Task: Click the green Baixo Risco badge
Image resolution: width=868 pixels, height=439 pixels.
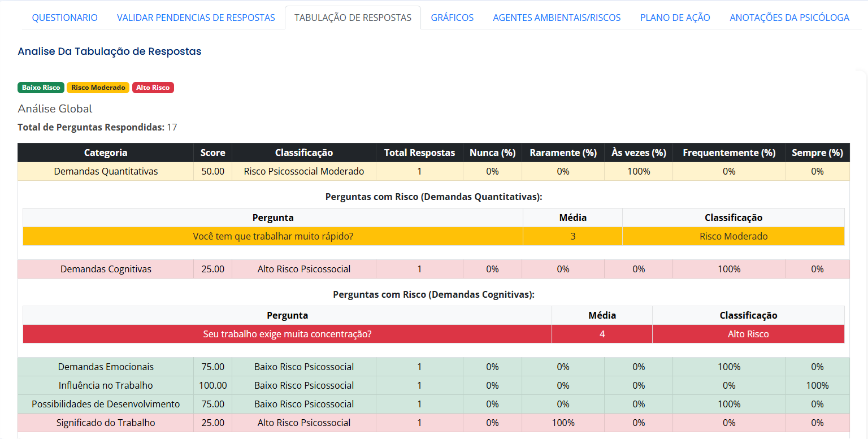Action: pyautogui.click(x=41, y=88)
